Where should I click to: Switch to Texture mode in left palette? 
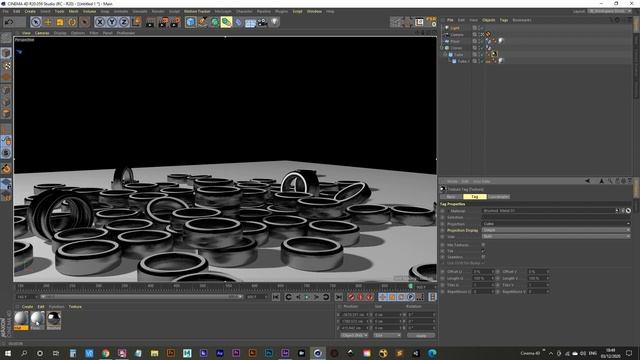[x=6, y=66]
